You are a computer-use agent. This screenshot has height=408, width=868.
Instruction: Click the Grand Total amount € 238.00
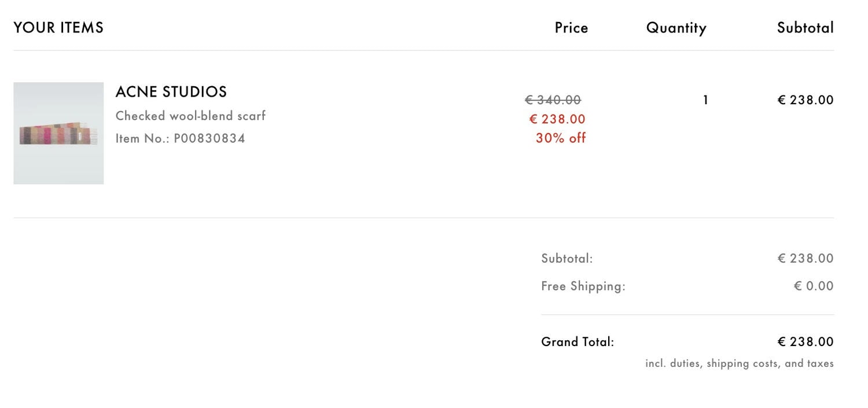point(806,342)
